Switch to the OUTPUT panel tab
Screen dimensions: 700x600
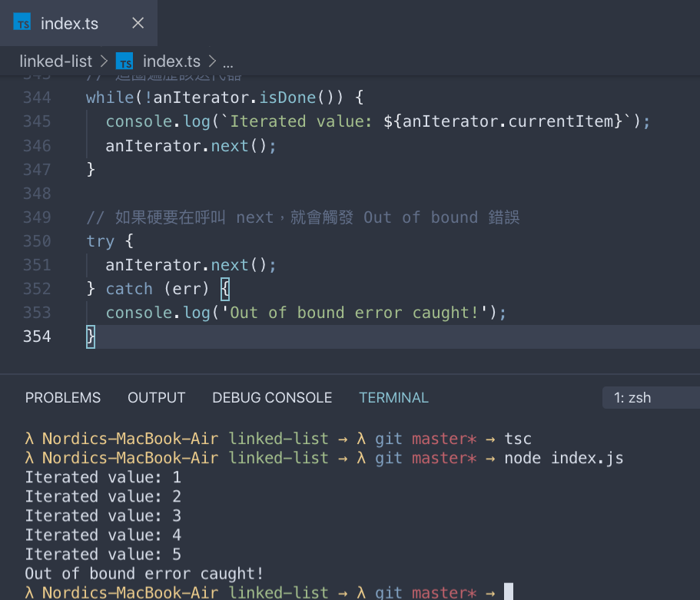[156, 397]
